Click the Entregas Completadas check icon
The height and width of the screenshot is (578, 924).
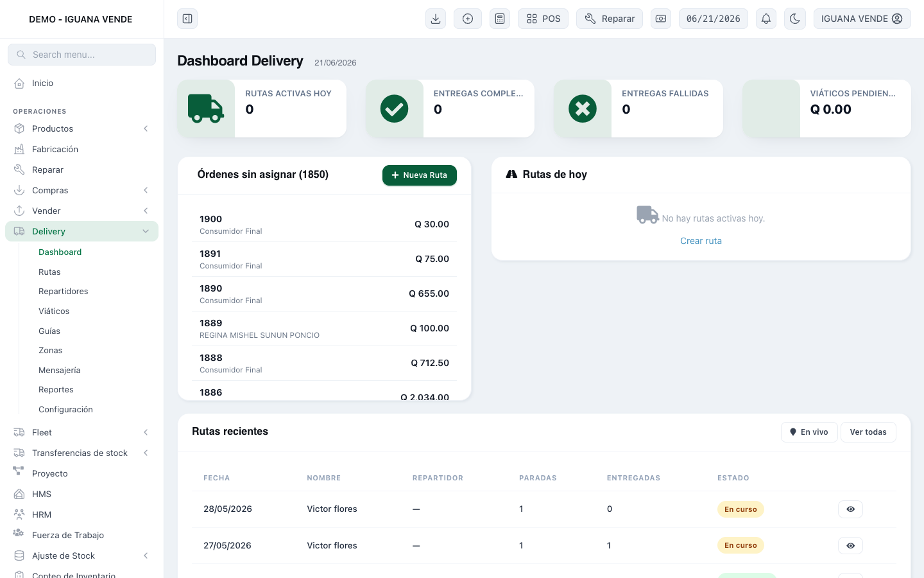click(x=395, y=109)
